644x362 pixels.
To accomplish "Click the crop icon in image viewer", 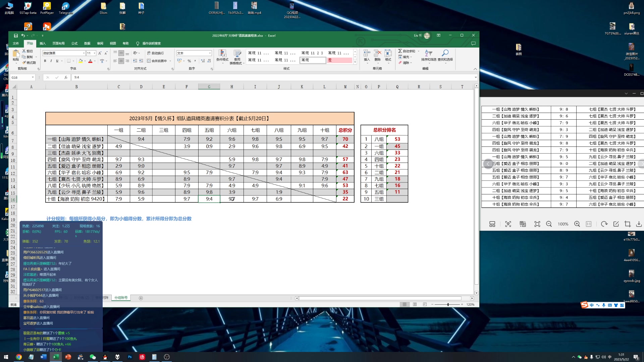I will (x=628, y=224).
